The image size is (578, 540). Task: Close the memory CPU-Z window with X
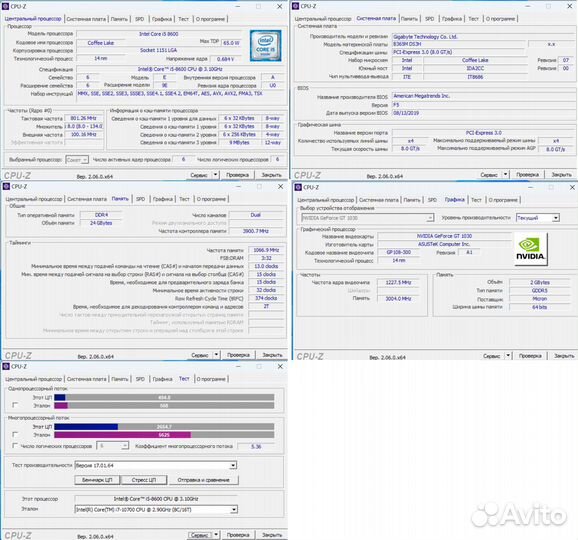(281, 187)
